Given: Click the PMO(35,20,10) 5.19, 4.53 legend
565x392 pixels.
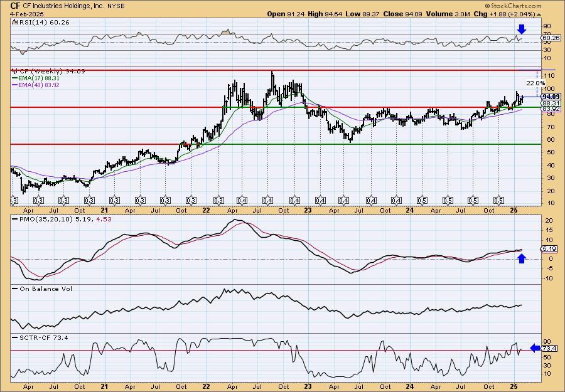Looking at the screenshot, I should point(62,218).
